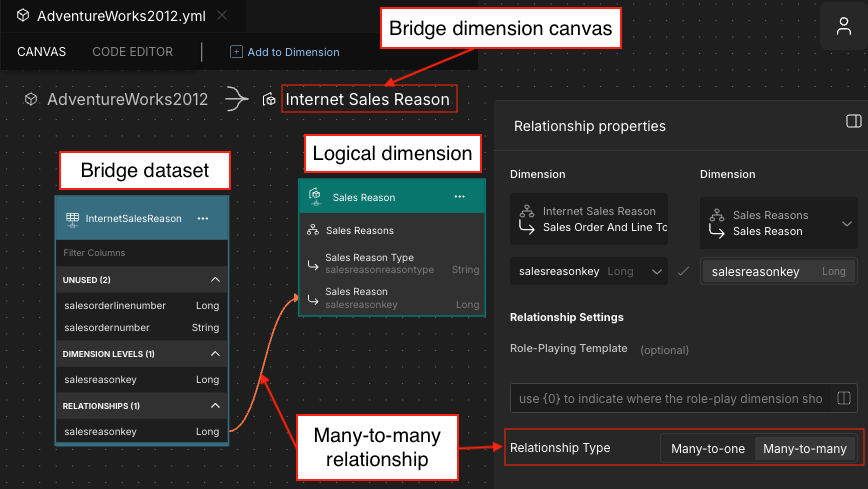Click the Filter Columns input field
This screenshot has width=868, height=489.
point(142,253)
